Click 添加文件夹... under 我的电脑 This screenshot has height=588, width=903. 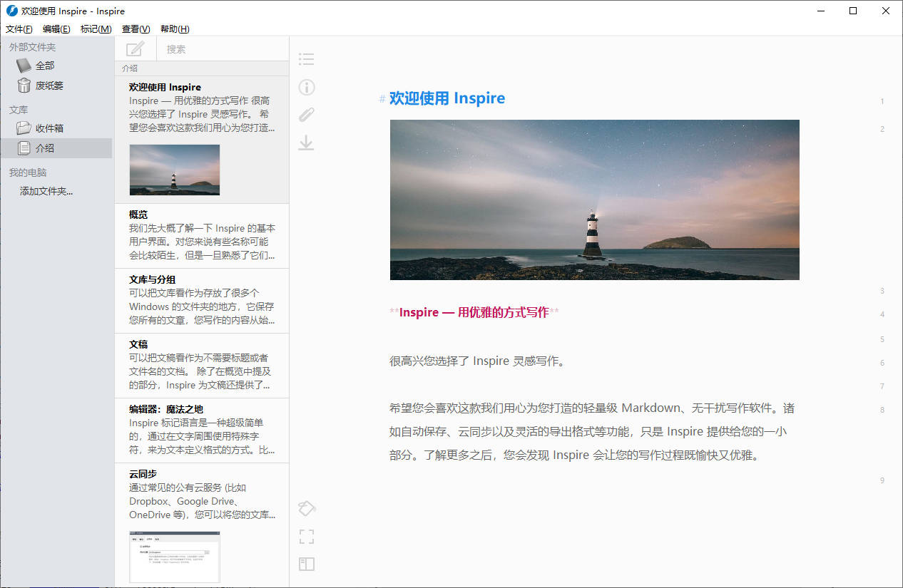(46, 191)
